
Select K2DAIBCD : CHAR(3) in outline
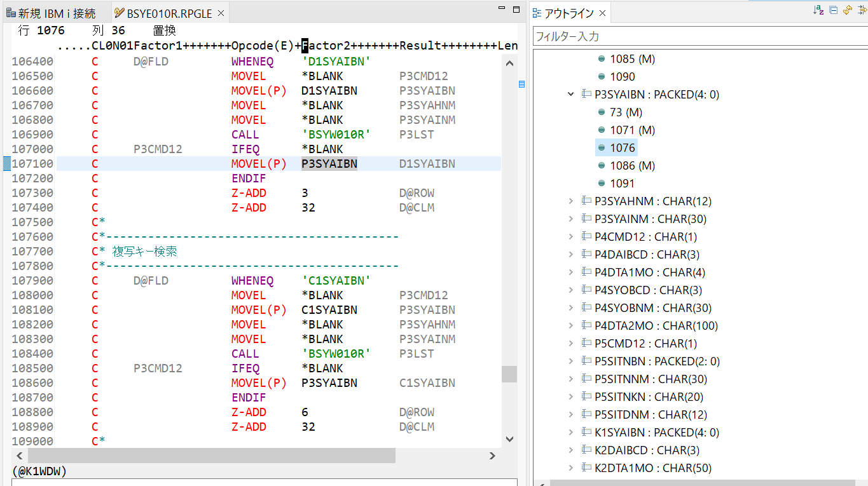pos(647,450)
